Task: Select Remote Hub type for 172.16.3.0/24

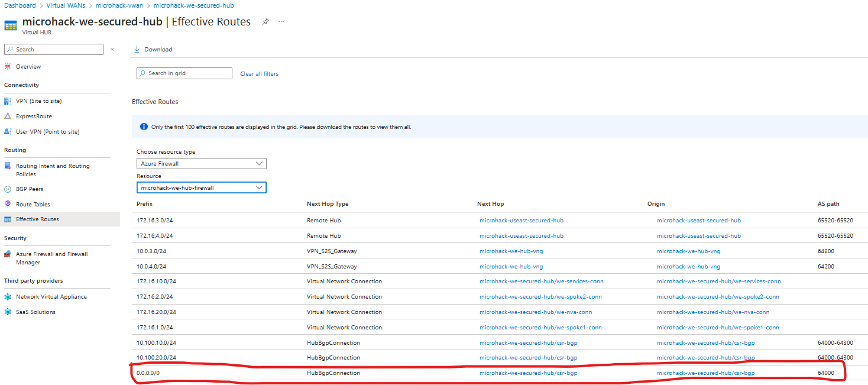Action: pyautogui.click(x=323, y=221)
